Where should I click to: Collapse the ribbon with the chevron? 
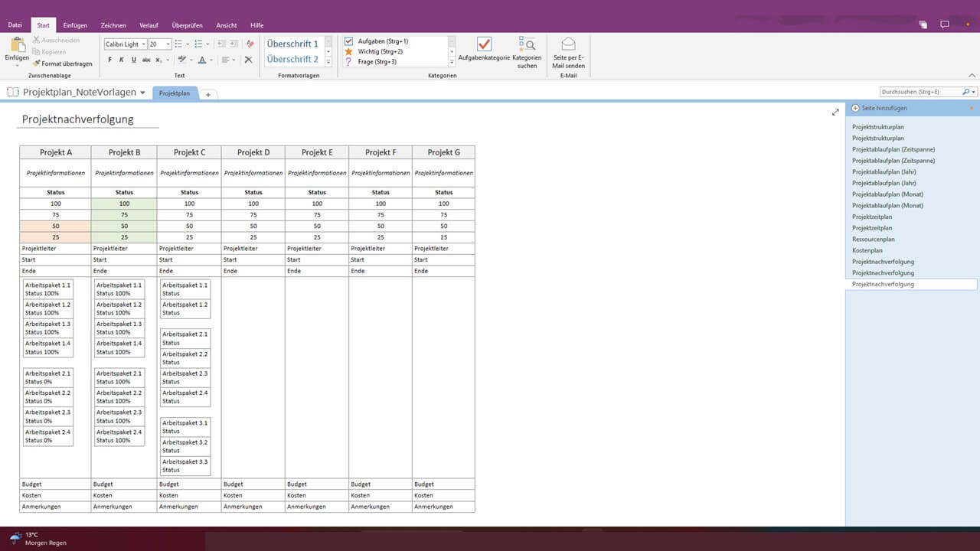tap(972, 75)
